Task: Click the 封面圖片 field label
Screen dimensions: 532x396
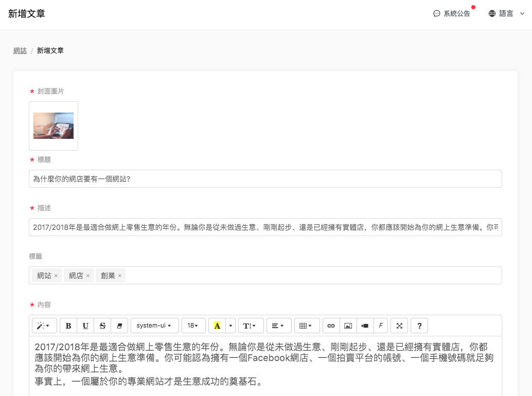Action: tap(50, 91)
